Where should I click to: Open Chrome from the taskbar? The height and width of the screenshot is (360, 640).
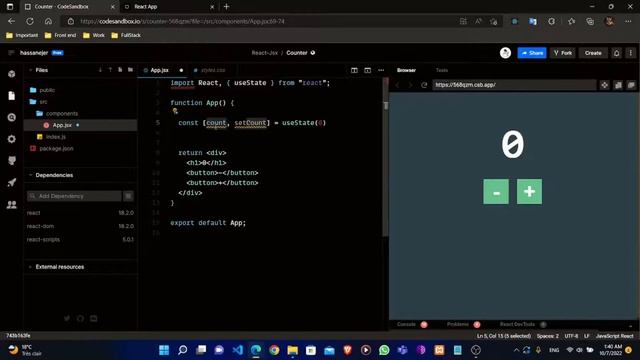[x=274, y=350]
